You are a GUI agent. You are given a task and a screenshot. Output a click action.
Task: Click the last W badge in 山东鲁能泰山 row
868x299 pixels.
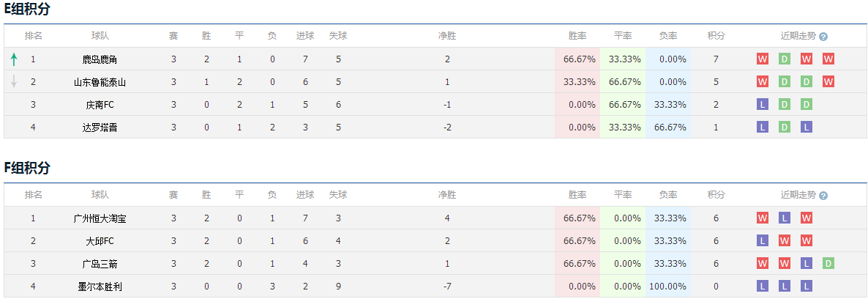click(x=828, y=81)
